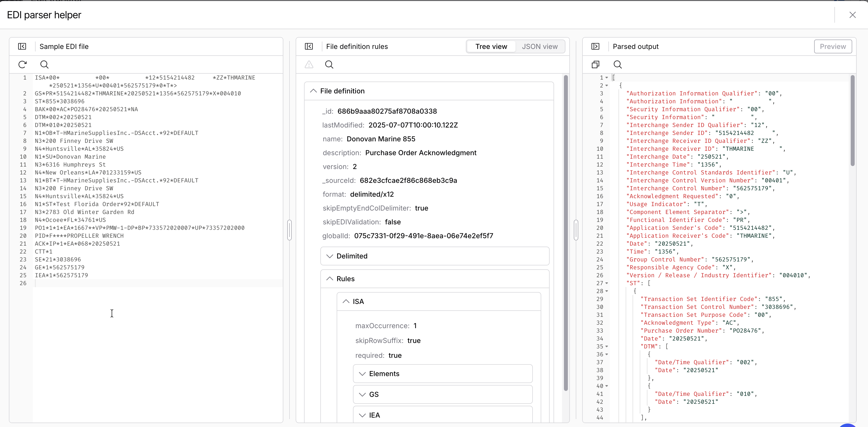The width and height of the screenshot is (868, 427).
Task: Fold the DTM array at line 35
Action: pos(606,346)
